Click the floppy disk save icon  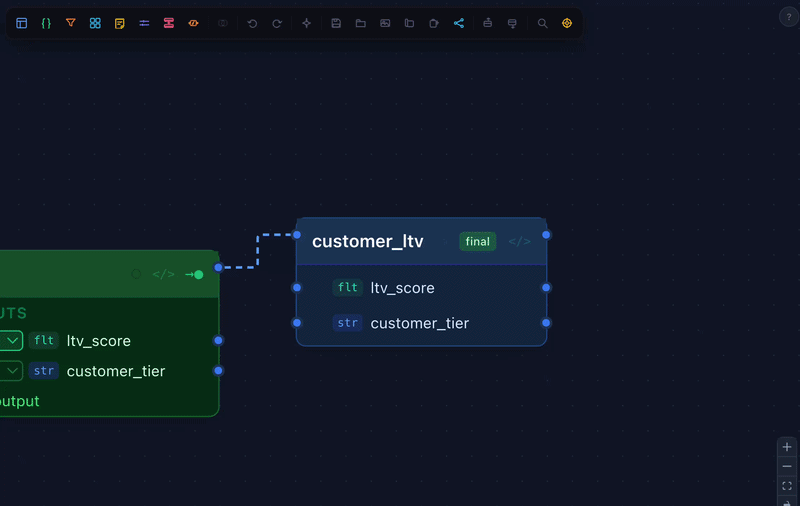pos(336,23)
